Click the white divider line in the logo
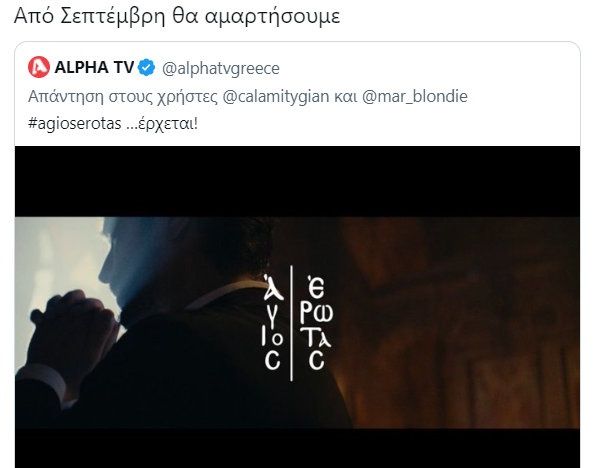595x468 pixels. [x=291, y=323]
